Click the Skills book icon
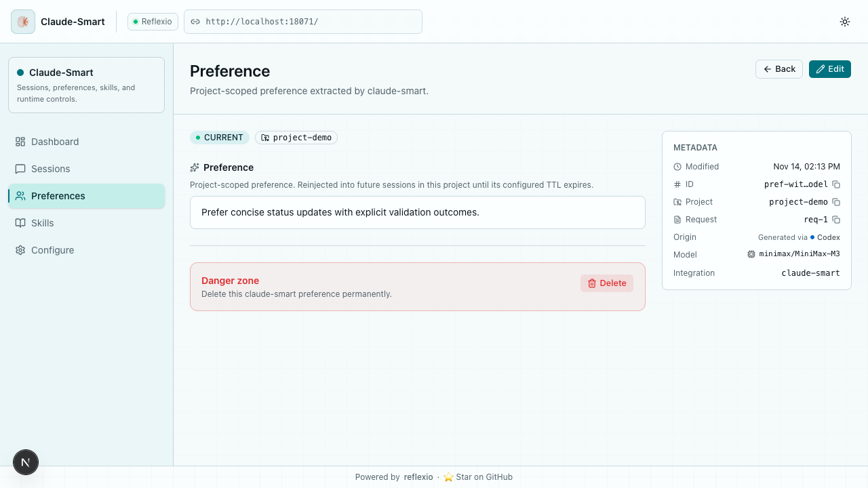The height and width of the screenshot is (488, 868). 20,223
